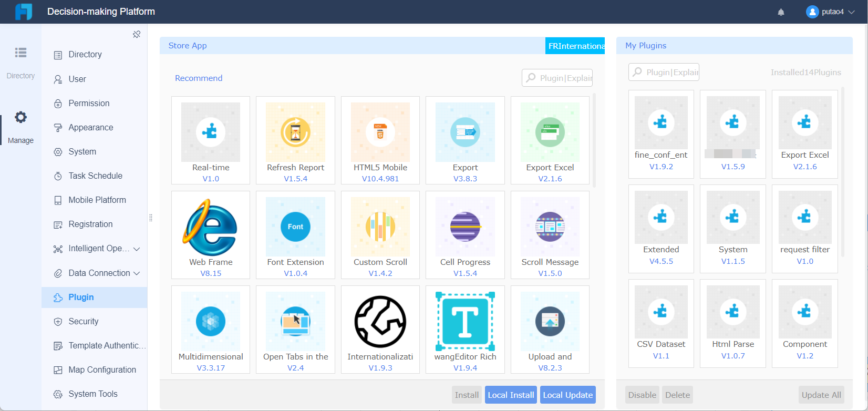
Task: Click the My Plugins list vertical scrollbar
Action: click(x=843, y=172)
